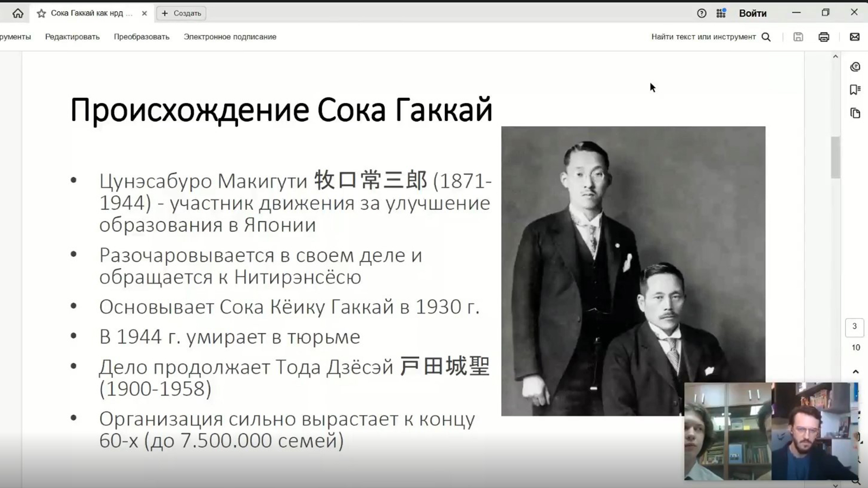Open the help question mark icon
The height and width of the screenshot is (488, 868).
click(x=702, y=14)
